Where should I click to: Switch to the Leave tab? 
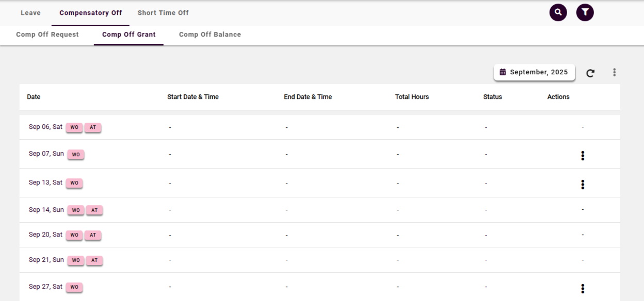click(x=30, y=13)
